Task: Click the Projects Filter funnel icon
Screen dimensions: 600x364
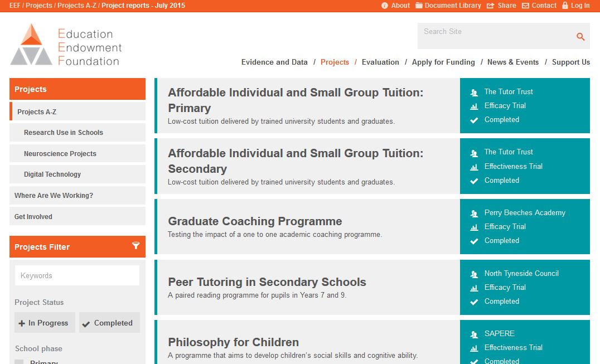Action: point(136,246)
